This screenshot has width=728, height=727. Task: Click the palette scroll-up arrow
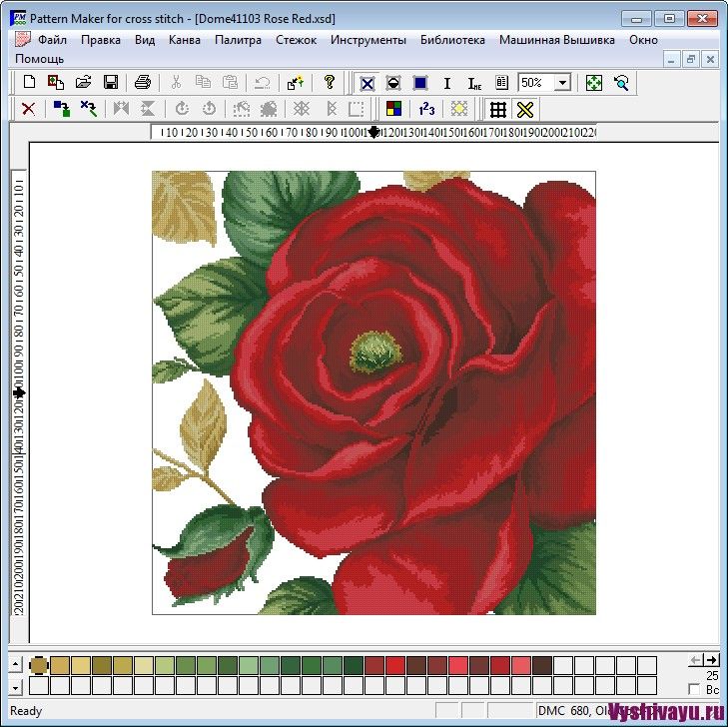[15, 664]
